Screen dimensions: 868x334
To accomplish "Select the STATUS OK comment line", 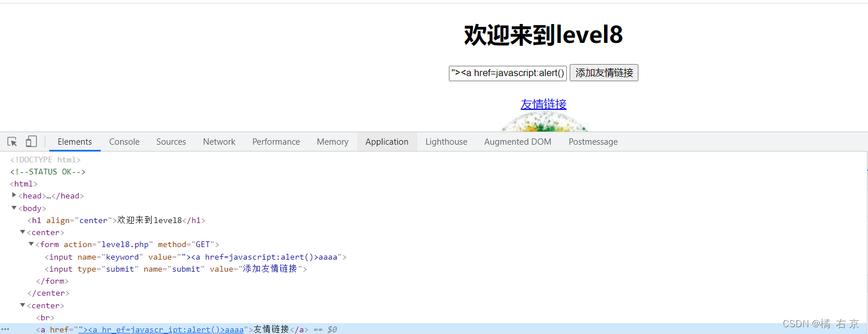I will pos(48,172).
